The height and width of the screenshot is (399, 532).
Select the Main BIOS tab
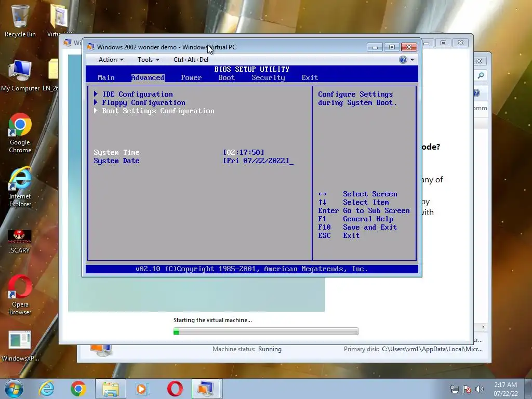point(106,77)
